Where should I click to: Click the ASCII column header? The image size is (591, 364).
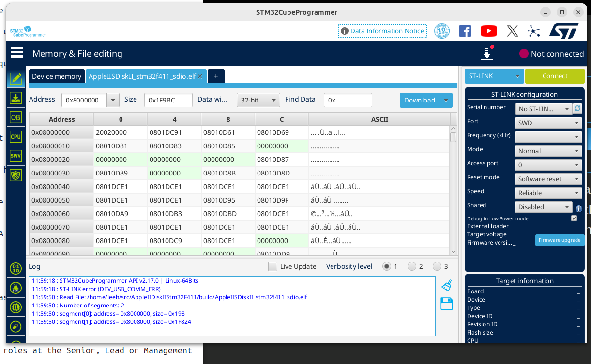(379, 119)
